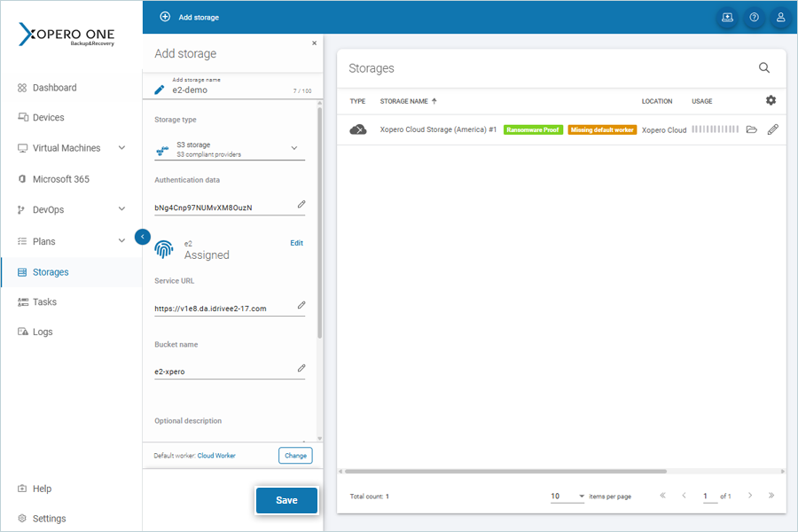Edit the Authentication data pencil icon
This screenshot has height=532, width=798.
(x=301, y=204)
